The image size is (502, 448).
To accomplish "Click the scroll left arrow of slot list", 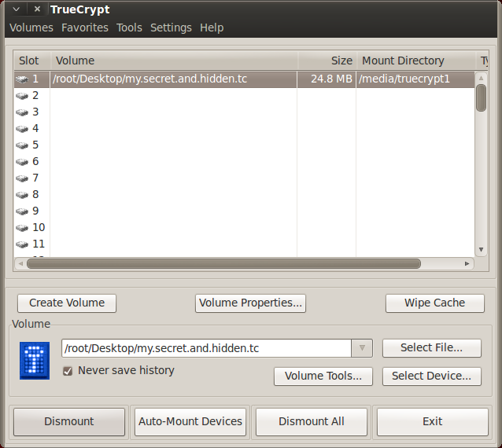I will [x=20, y=264].
